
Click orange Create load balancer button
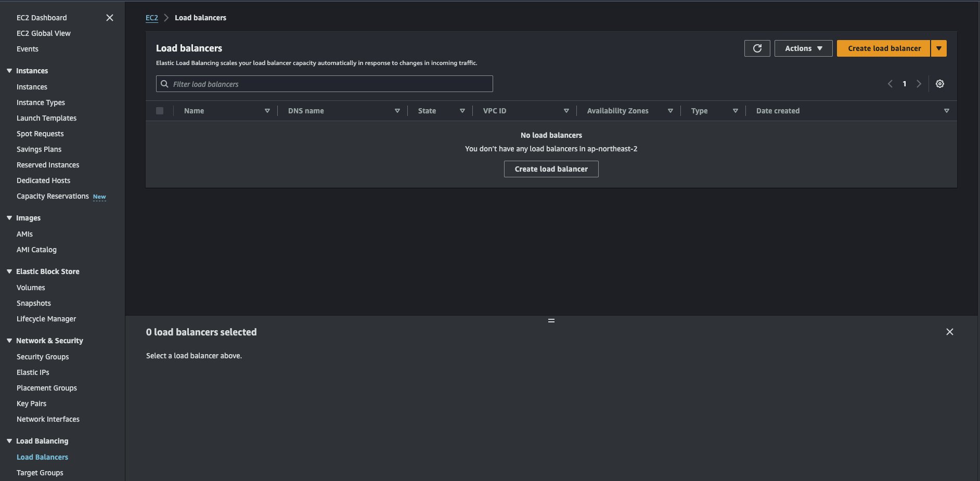click(884, 48)
